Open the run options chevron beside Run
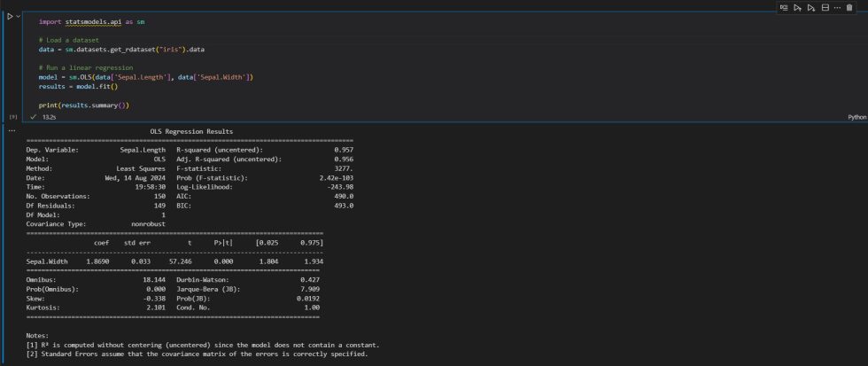This screenshot has height=366, width=868. (19, 16)
